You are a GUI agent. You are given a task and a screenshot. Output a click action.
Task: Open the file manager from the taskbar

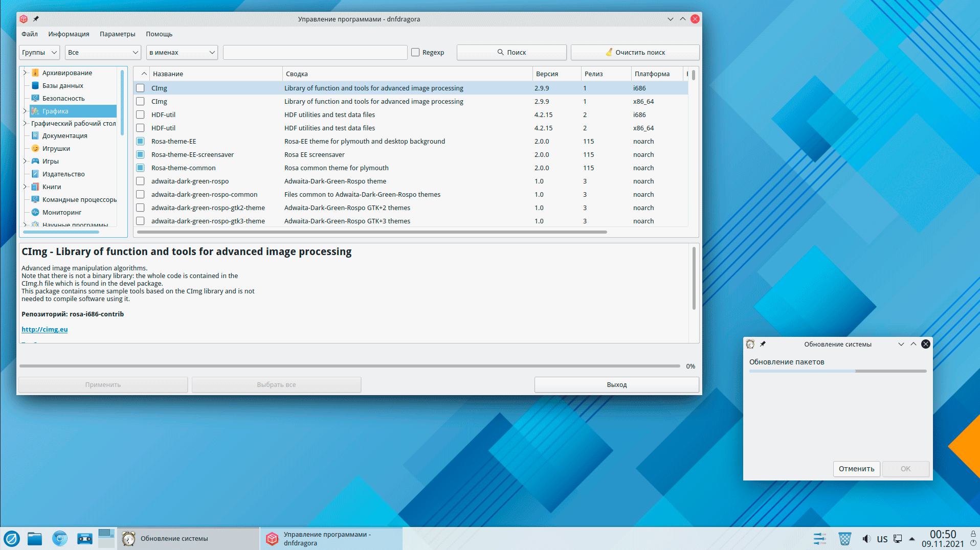[35, 538]
